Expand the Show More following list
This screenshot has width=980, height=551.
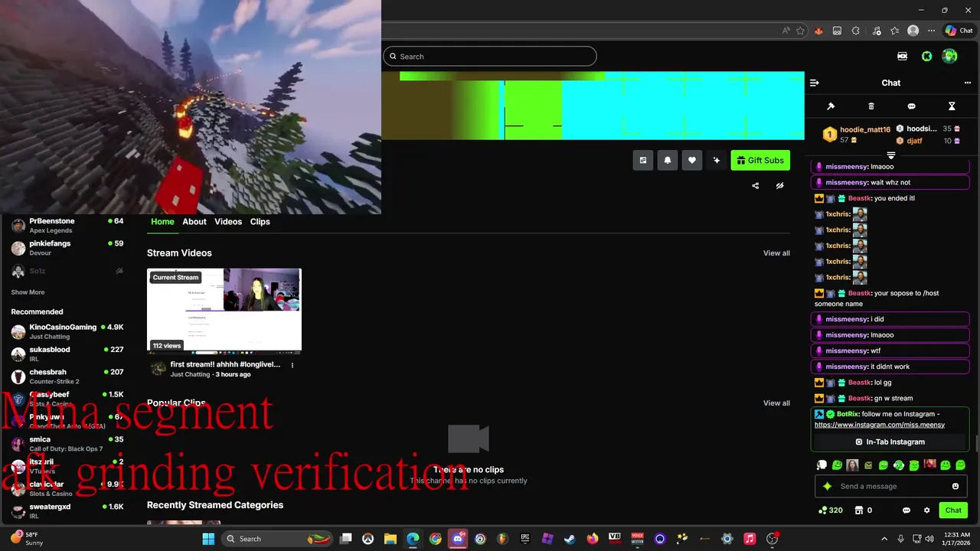[28, 292]
